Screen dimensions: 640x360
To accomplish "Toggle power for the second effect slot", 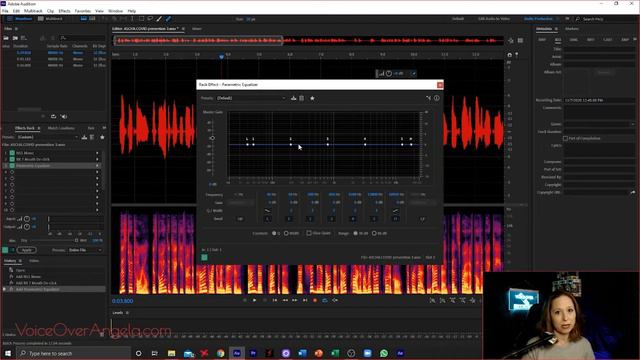I will coord(12,159).
